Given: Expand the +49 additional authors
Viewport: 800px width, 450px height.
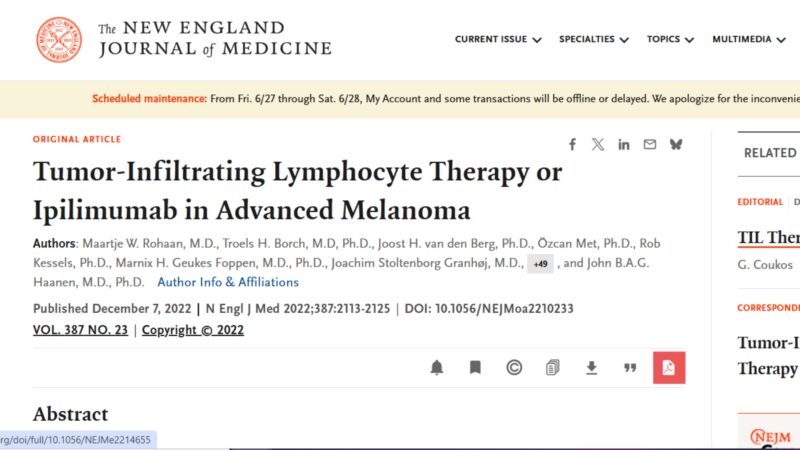Looking at the screenshot, I should tap(540, 264).
